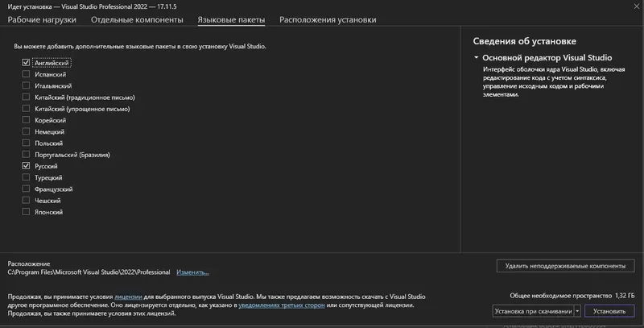Uncheck the Английский language checkbox
The image size is (644, 328).
click(x=27, y=62)
